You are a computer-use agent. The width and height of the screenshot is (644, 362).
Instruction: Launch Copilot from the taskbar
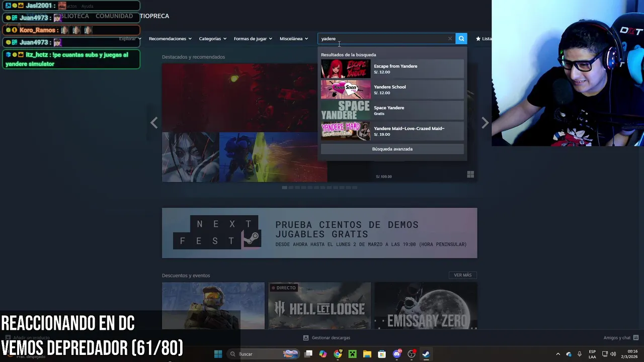pos(323,354)
